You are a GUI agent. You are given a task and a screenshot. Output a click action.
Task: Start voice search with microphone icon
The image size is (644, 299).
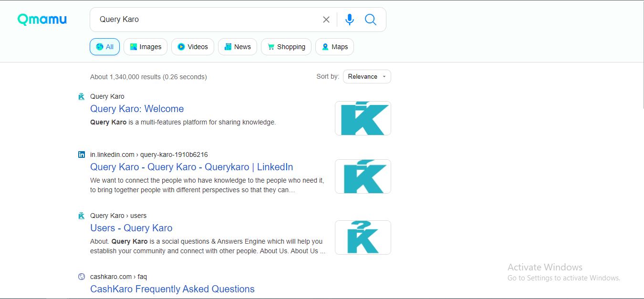(350, 20)
